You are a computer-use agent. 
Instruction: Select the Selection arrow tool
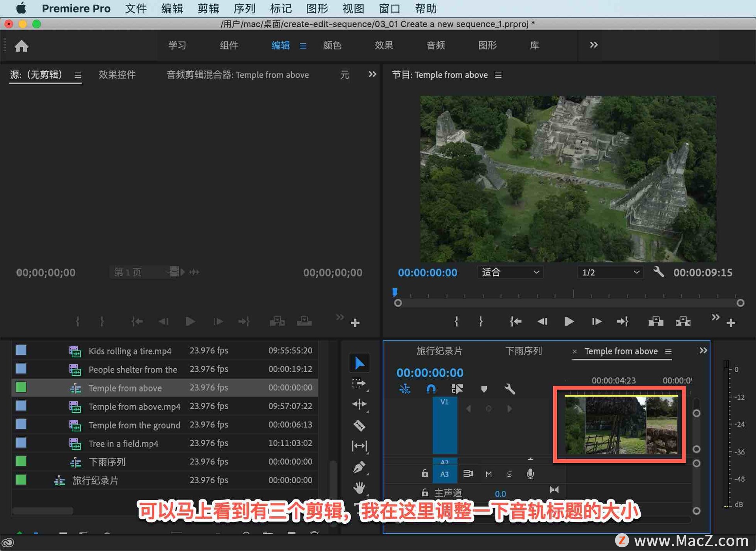tap(359, 363)
